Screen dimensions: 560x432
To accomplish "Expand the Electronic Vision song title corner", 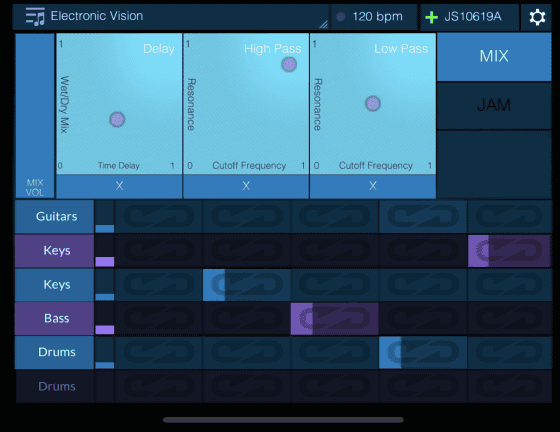I will 323,24.
